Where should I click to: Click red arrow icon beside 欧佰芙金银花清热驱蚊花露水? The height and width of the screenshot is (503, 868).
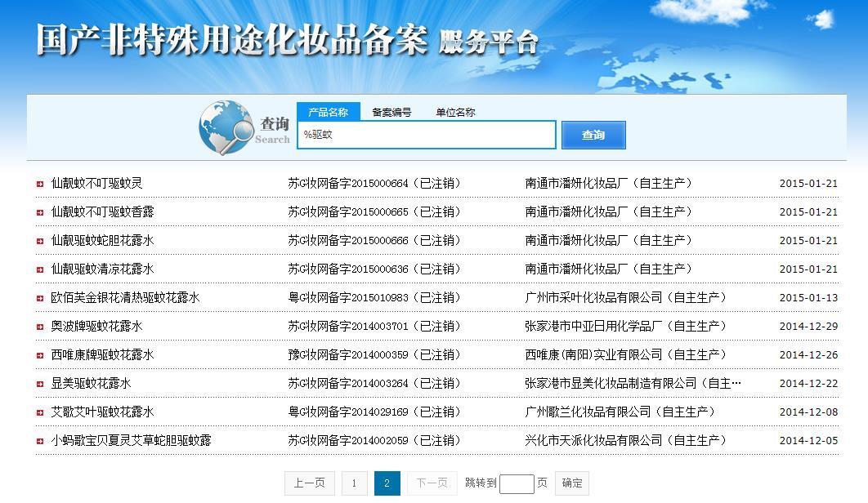[40, 298]
